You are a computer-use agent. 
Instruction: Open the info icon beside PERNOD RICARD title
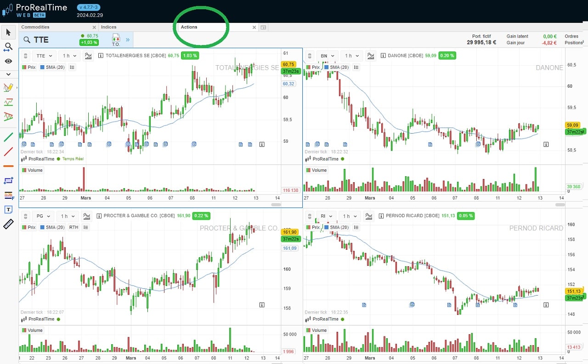[x=381, y=216]
